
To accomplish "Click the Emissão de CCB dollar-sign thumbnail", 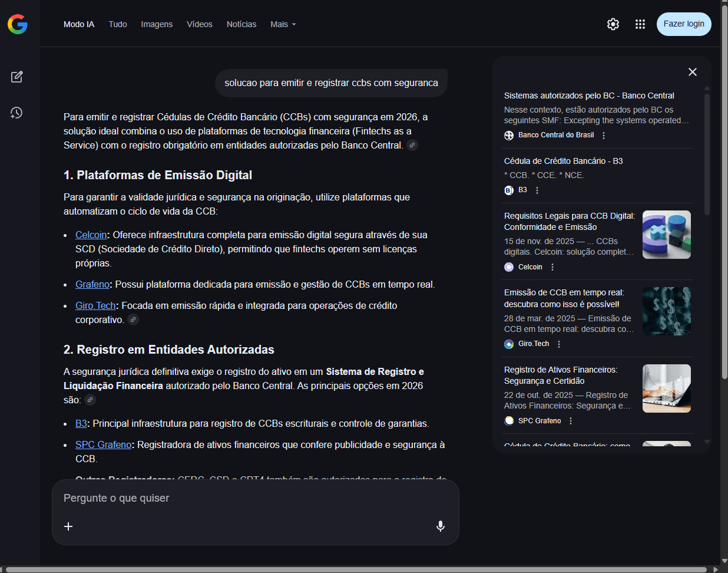I will pyautogui.click(x=667, y=311).
